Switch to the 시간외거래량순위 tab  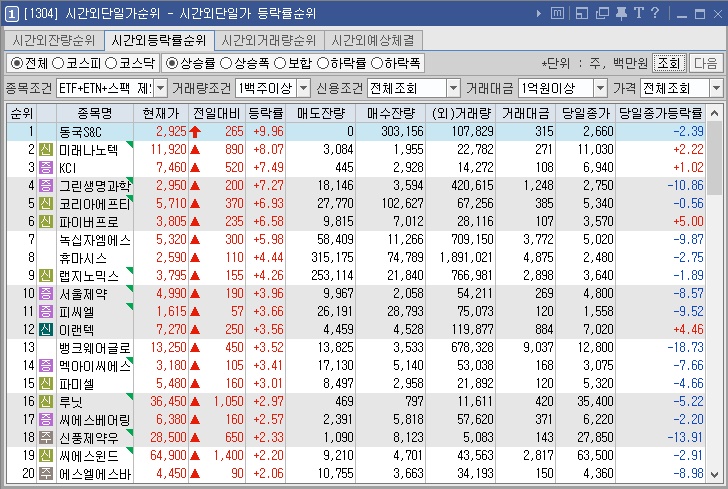[x=269, y=40]
